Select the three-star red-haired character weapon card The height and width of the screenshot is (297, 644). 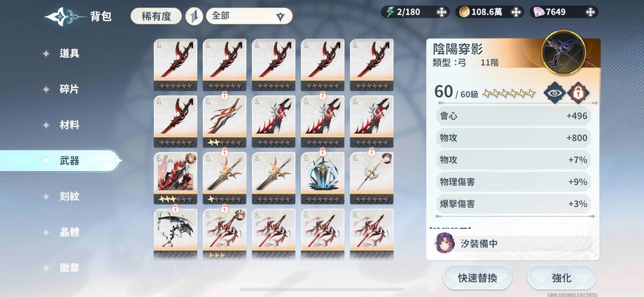175,178
